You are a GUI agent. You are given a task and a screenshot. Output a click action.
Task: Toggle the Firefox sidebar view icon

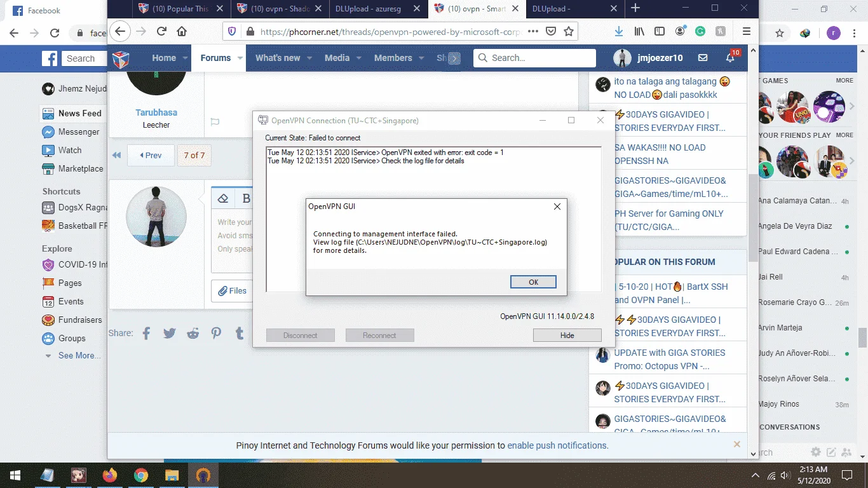click(660, 31)
